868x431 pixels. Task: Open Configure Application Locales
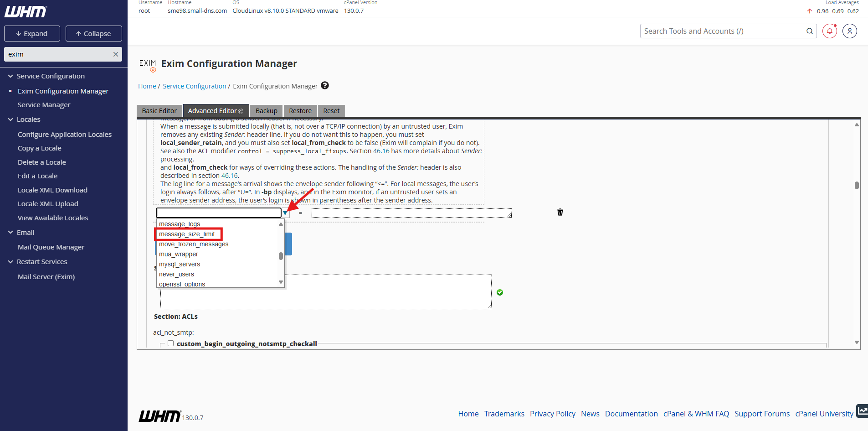pos(65,135)
